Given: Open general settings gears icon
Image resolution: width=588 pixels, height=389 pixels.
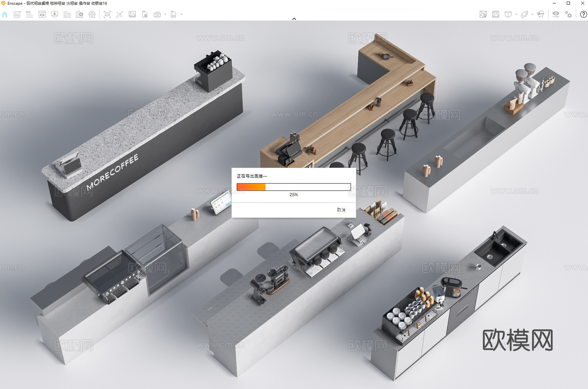Looking at the screenshot, I should coord(568,14).
